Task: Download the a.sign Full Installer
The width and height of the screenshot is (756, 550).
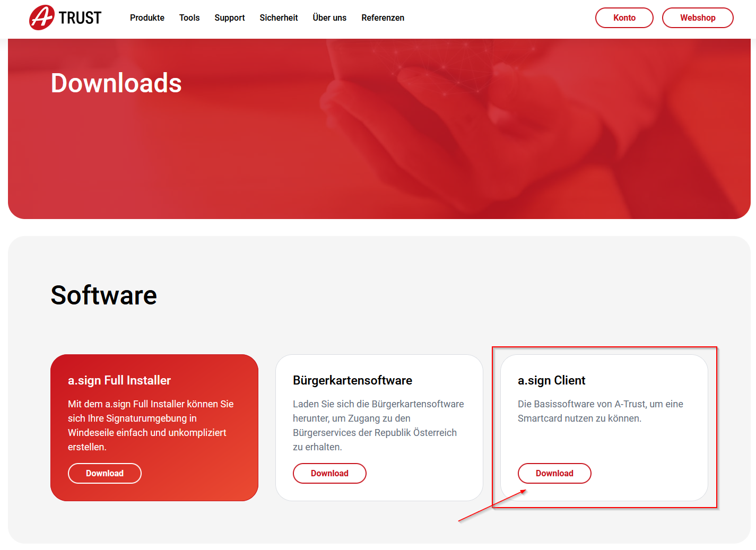Action: tap(105, 473)
